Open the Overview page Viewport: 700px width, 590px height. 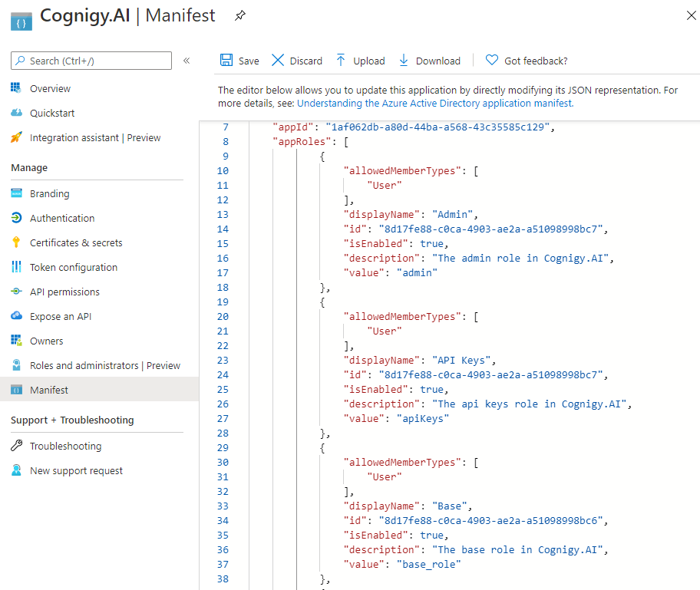(50, 88)
